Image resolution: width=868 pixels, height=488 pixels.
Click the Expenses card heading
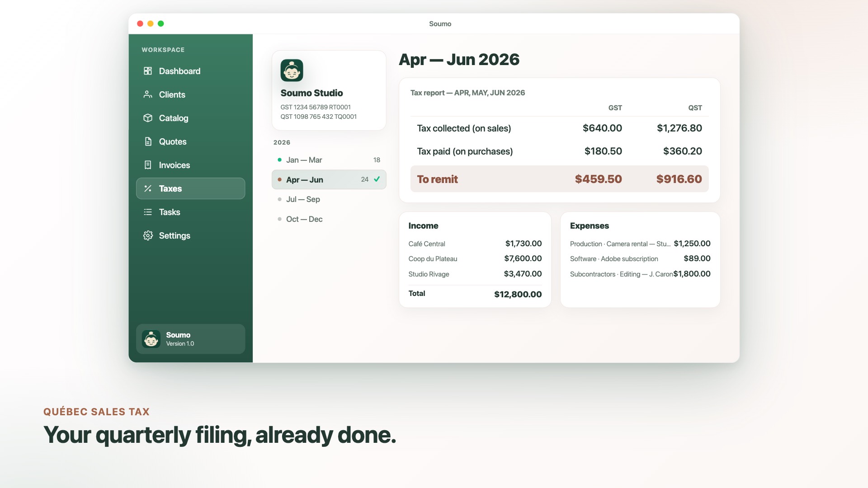click(589, 226)
